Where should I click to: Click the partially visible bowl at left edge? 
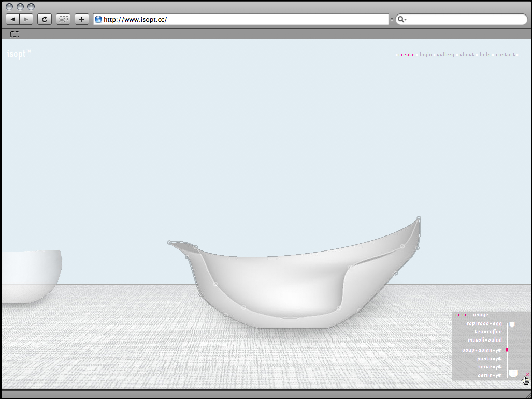tap(31, 276)
